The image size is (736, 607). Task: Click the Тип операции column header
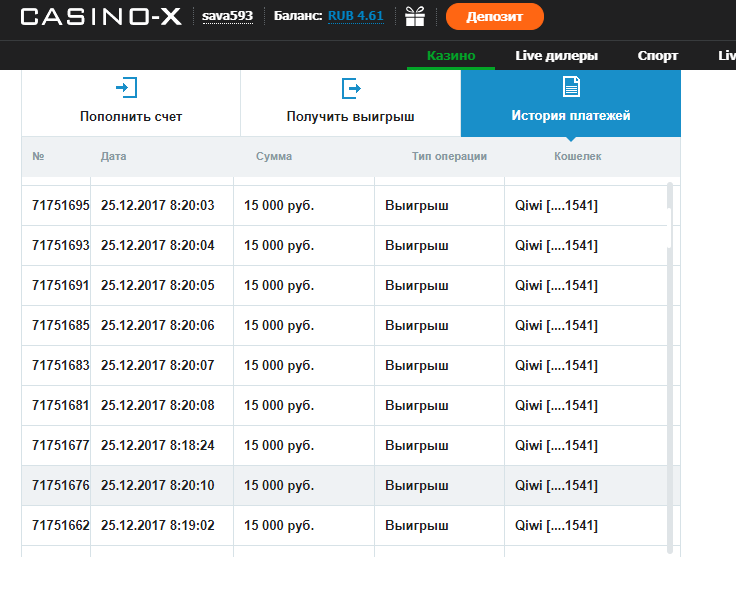coord(449,156)
